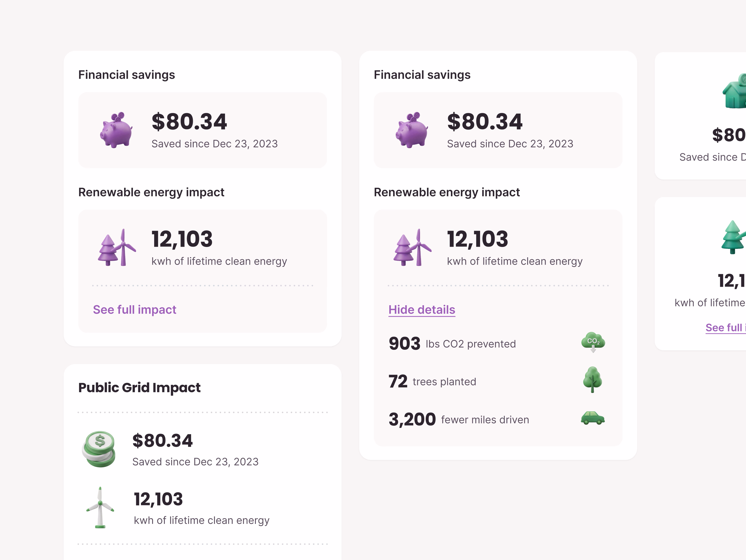The height and width of the screenshot is (560, 746).
Task: Click 12,103 value in left Renewable energy card
Action: 182,239
